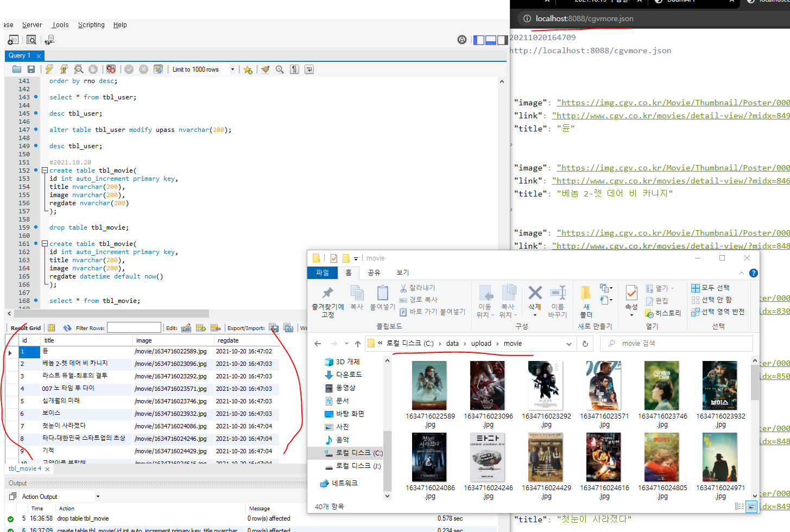This screenshot has height=532, width=790.
Task: Open inspector icon in Workbench main toolbar
Action: (x=31, y=40)
